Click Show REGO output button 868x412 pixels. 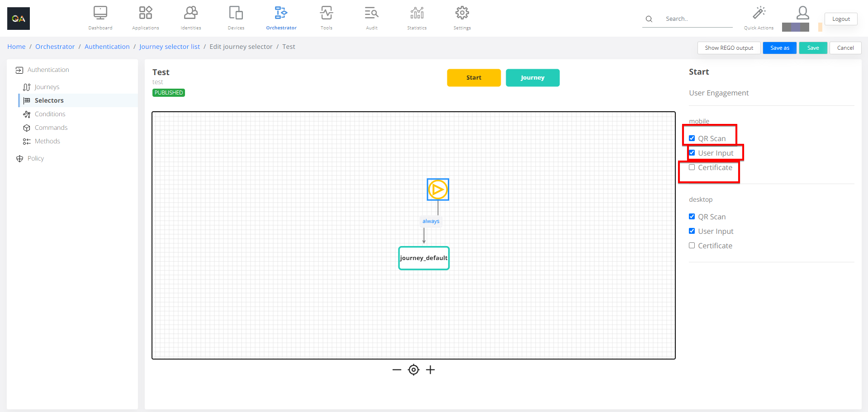click(729, 48)
